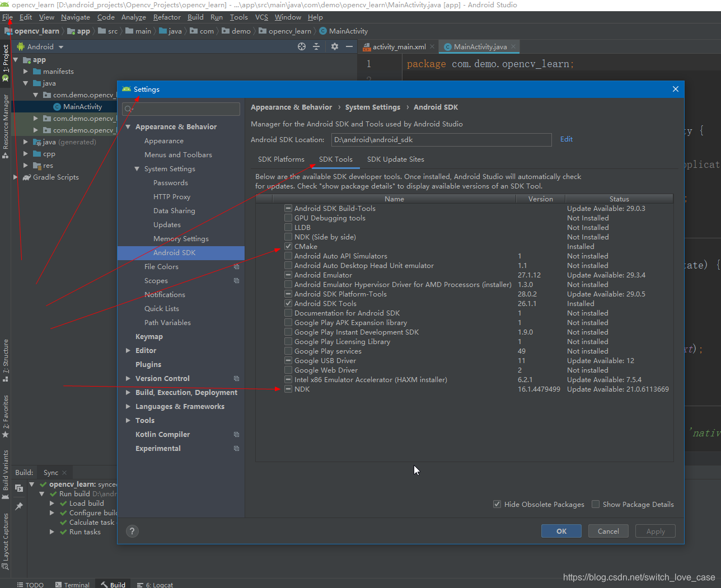Click the Apply button in Settings
Viewport: 721px width, 588px height.
656,531
